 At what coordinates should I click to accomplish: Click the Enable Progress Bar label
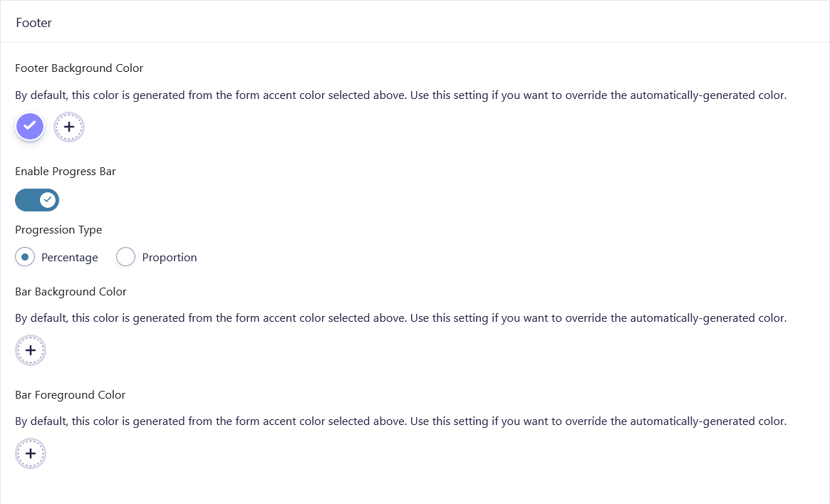click(x=65, y=172)
